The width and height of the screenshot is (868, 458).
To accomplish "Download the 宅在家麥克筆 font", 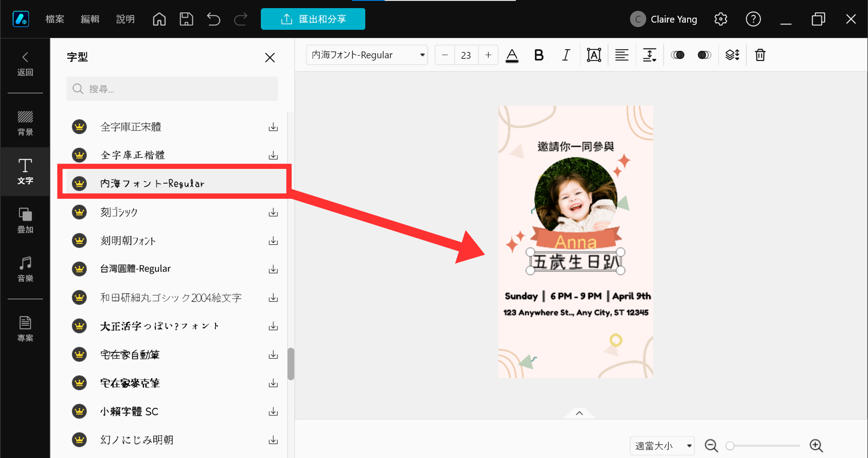I will [x=273, y=383].
